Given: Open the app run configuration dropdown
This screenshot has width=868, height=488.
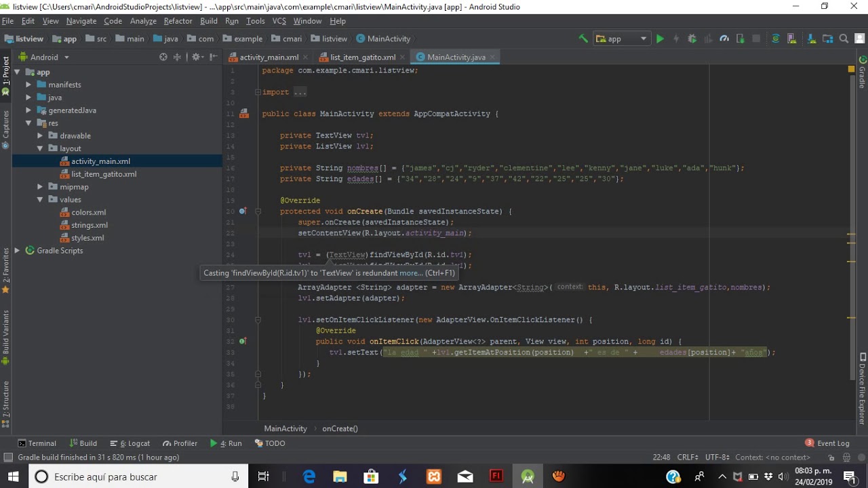Looking at the screenshot, I should 622,39.
